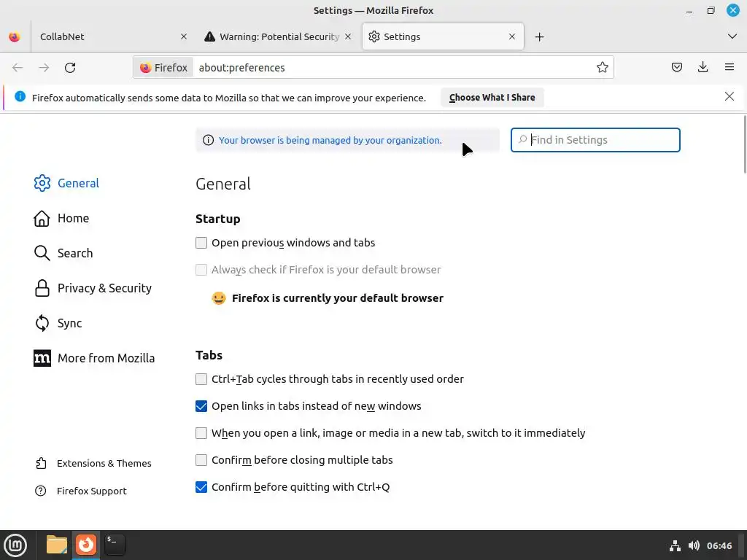Click the Firefox Support question mark icon

pyautogui.click(x=41, y=491)
